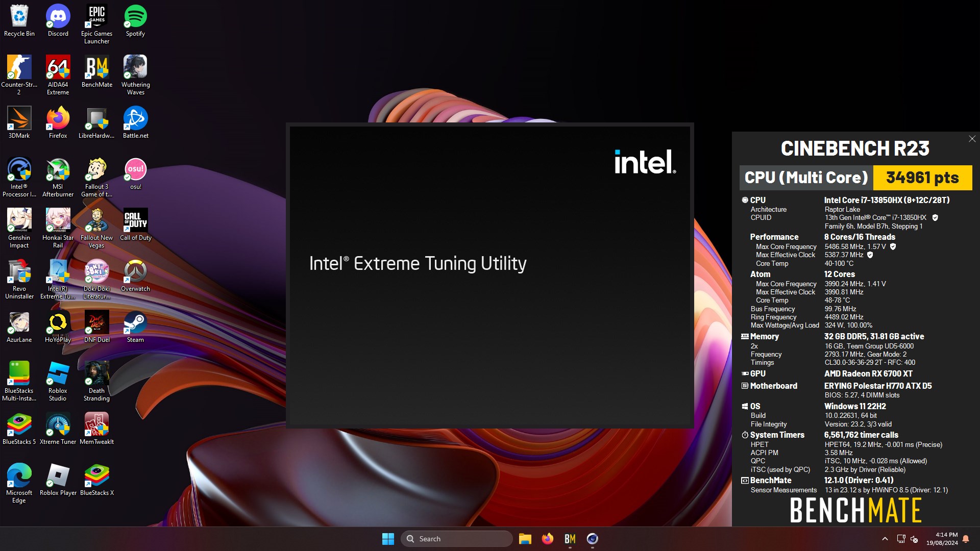Open the display/network tray icon
Image resolution: width=980 pixels, height=551 pixels.
[901, 539]
